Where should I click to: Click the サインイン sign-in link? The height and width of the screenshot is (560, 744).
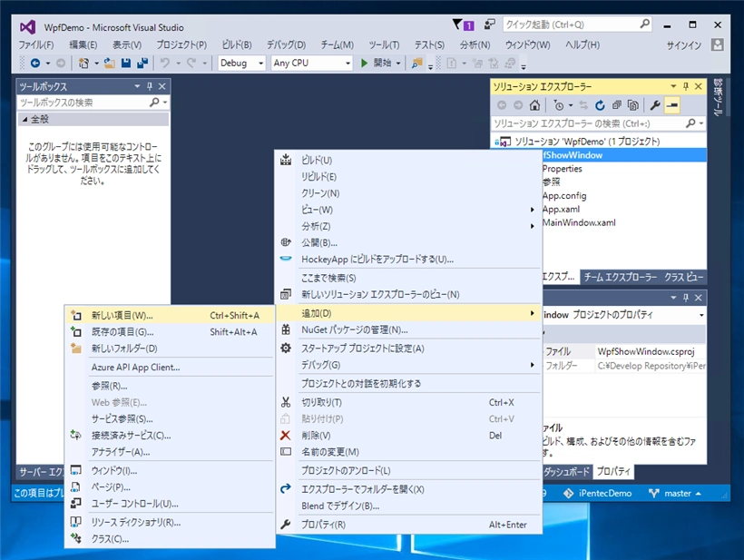683,44
